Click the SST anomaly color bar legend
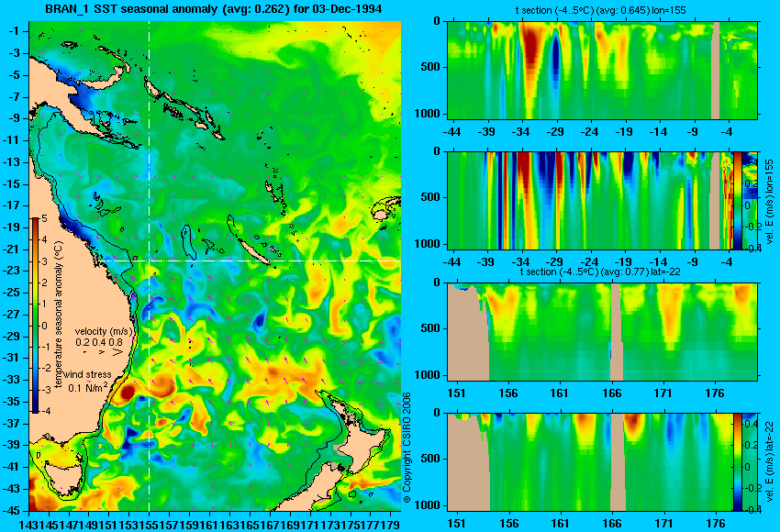The width and height of the screenshot is (780, 532). pyautogui.click(x=36, y=316)
